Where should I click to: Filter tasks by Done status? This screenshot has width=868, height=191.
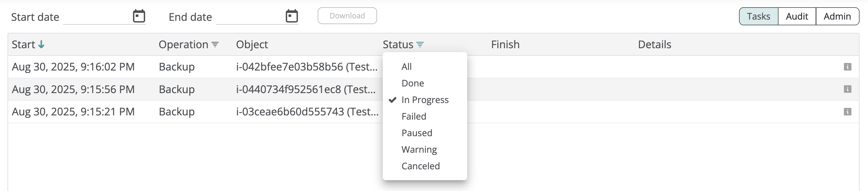click(x=413, y=83)
